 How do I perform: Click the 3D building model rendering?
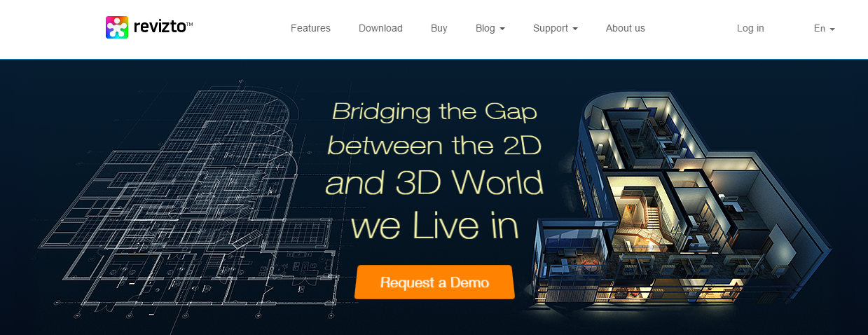(683, 203)
